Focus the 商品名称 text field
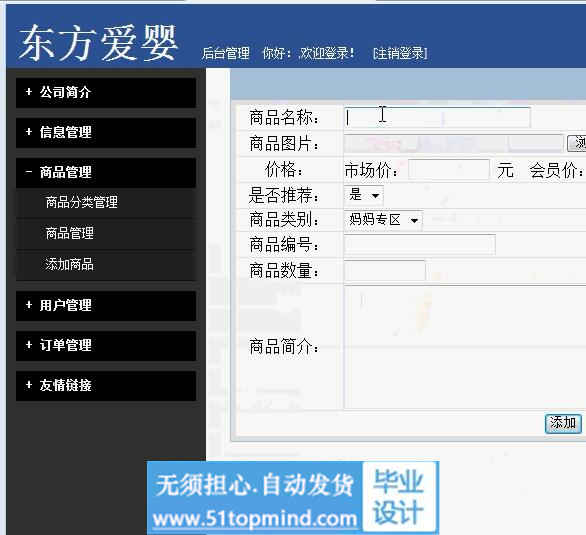586x535 pixels. [x=437, y=117]
